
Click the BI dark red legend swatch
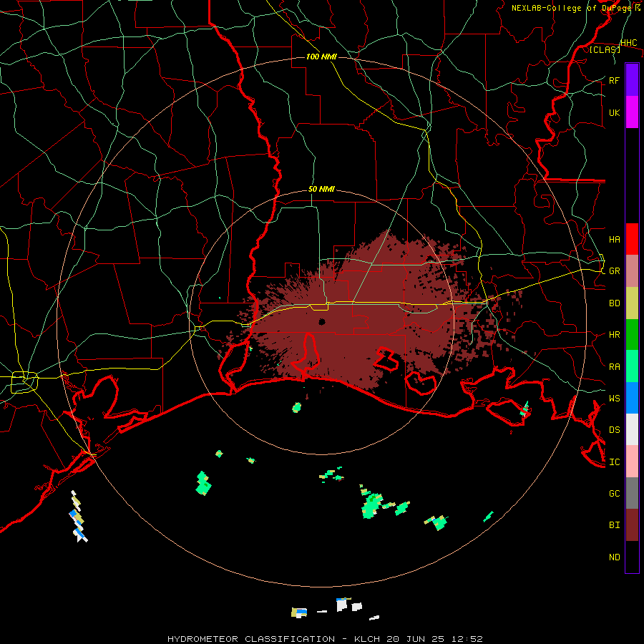[x=632, y=525]
